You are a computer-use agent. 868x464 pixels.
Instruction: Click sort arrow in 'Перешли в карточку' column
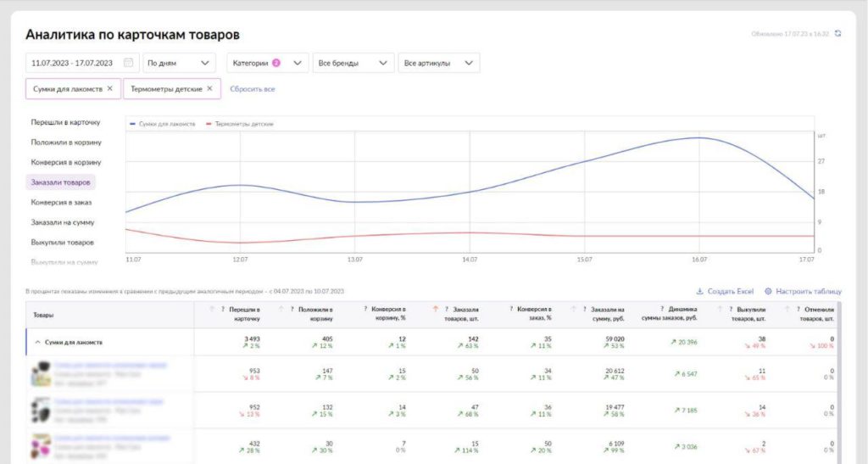[x=212, y=309]
